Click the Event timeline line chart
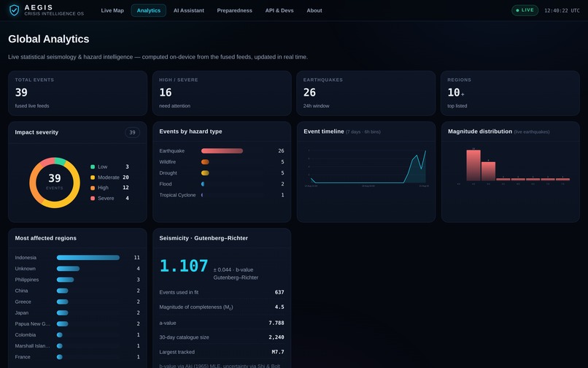588x368 pixels. click(x=368, y=167)
